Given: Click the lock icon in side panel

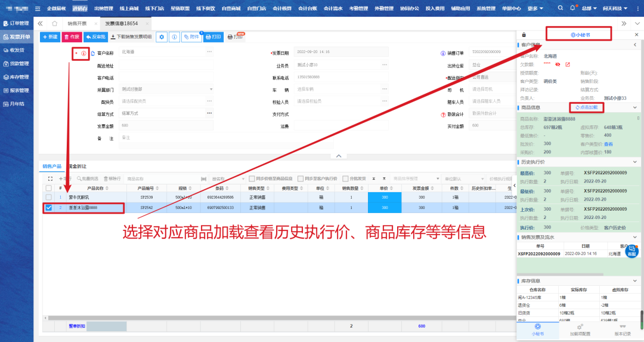Looking at the screenshot, I should 524,35.
